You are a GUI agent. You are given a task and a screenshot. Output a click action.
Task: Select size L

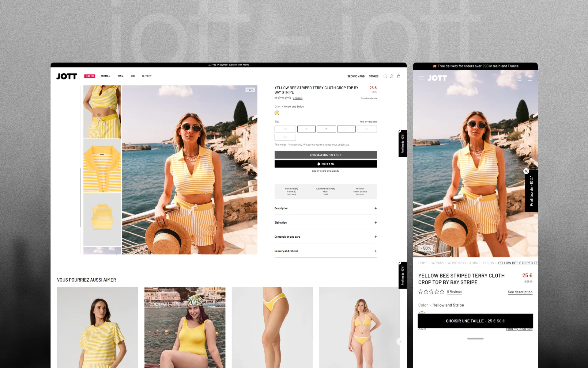click(346, 129)
